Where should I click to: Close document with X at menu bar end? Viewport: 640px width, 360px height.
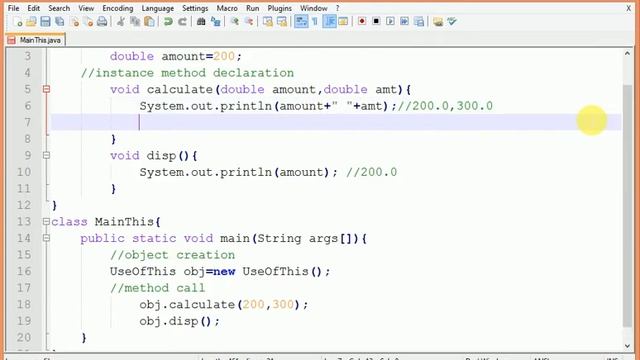(629, 8)
